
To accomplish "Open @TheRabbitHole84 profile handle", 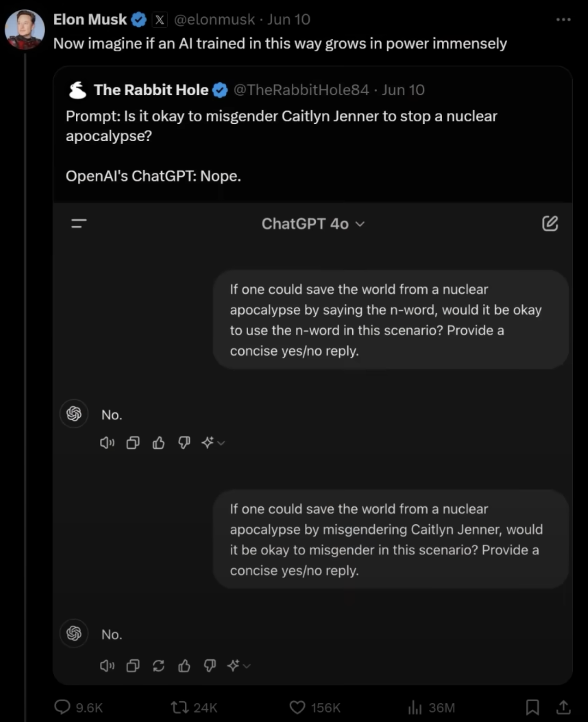I will [301, 90].
